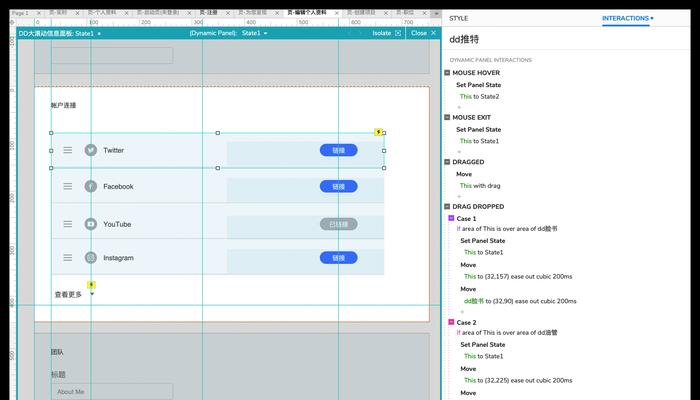This screenshot has height=400, width=700.
Task: Click the drag handle on the YouTube row
Action: (x=67, y=224)
